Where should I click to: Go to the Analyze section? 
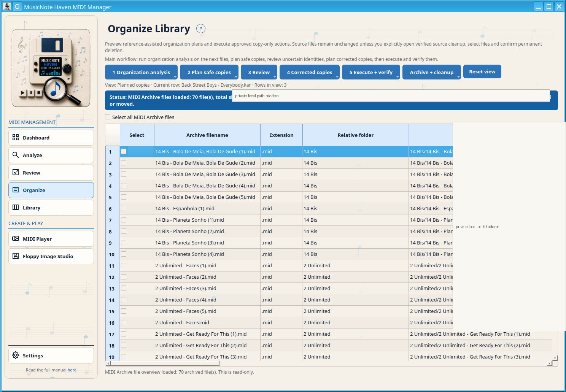51,155
